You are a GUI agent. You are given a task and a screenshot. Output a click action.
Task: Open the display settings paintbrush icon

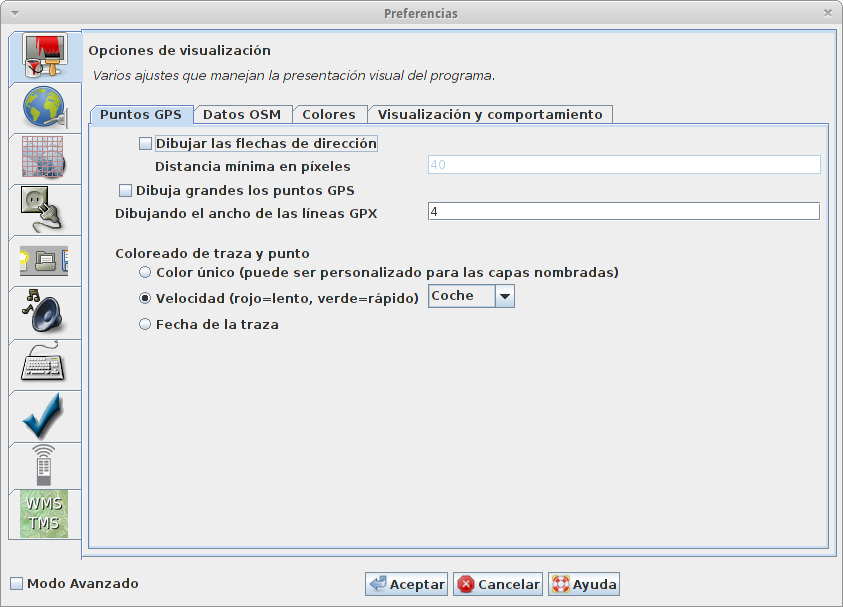tap(44, 58)
